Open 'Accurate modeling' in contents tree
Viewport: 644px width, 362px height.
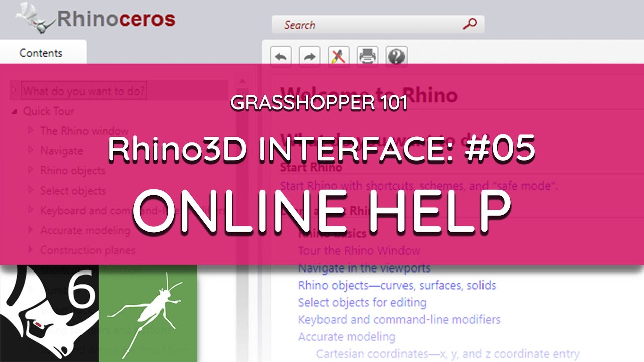tap(85, 230)
